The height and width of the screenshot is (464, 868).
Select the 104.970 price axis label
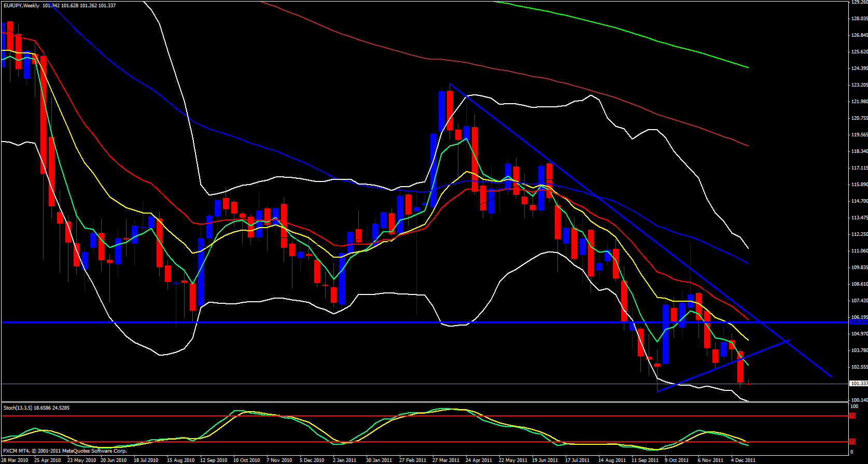(859, 334)
